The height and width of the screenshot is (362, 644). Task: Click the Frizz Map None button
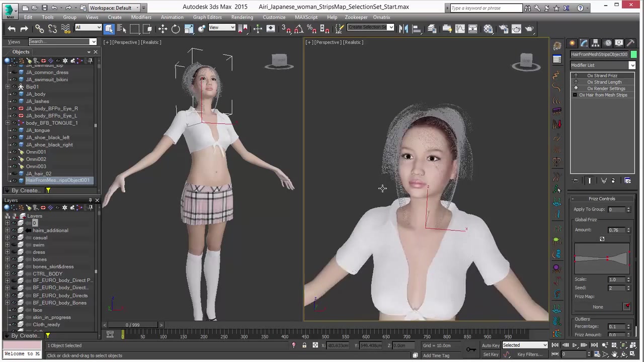coord(598,307)
